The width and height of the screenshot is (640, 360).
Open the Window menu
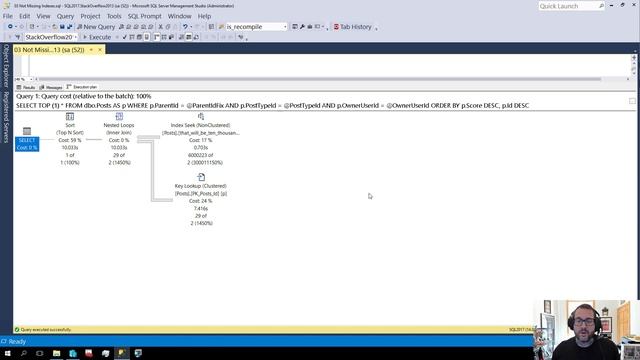pyautogui.click(x=180, y=16)
